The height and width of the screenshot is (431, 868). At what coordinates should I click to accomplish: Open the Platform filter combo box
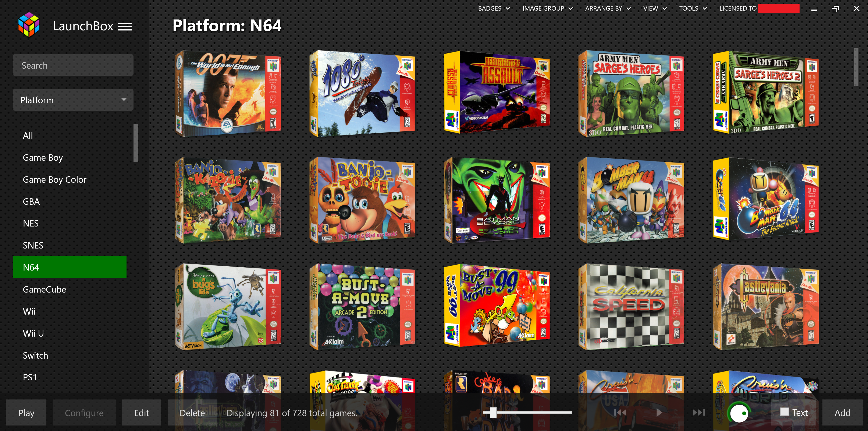[x=73, y=100]
